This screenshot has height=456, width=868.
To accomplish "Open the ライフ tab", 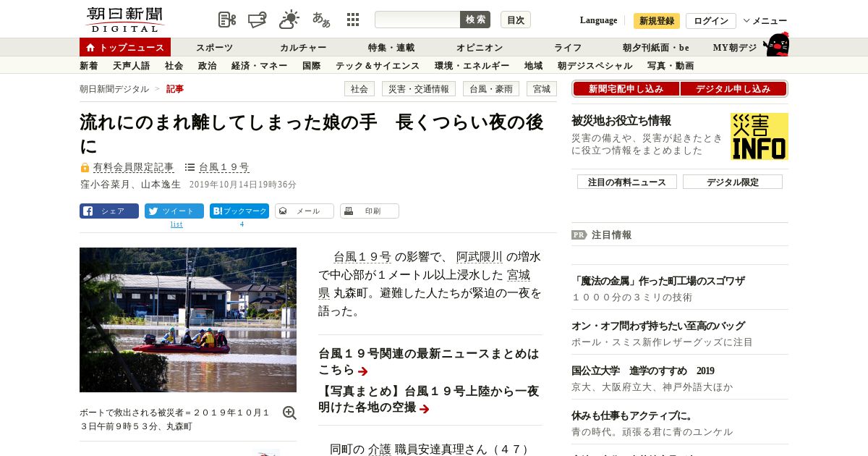I will coord(568,48).
